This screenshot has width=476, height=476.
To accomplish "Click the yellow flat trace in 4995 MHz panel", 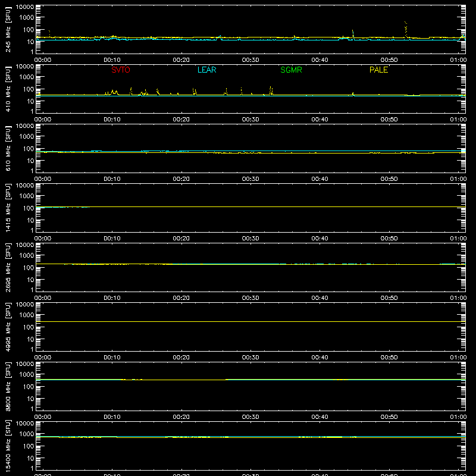I will coord(250,321).
